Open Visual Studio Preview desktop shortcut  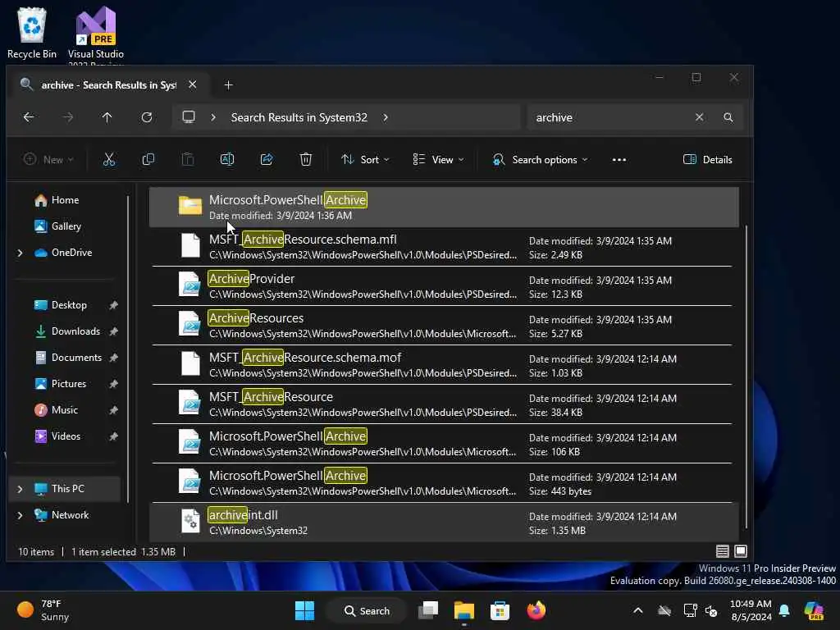[96, 35]
